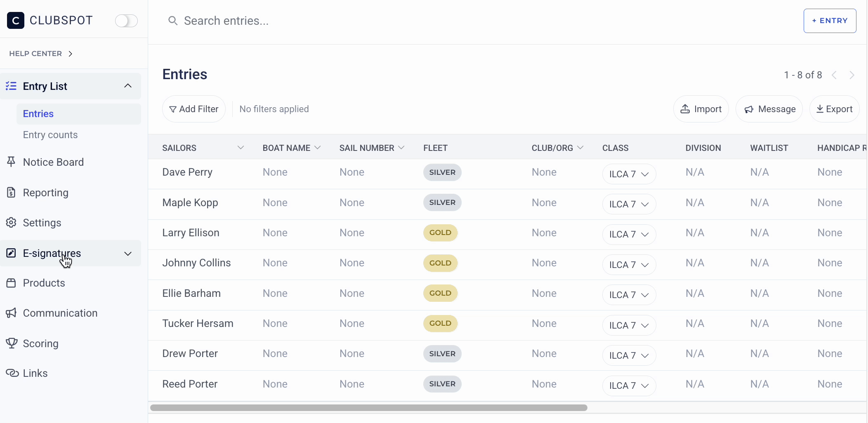Open the Sailors column sort dropdown
The image size is (868, 423).
241,148
